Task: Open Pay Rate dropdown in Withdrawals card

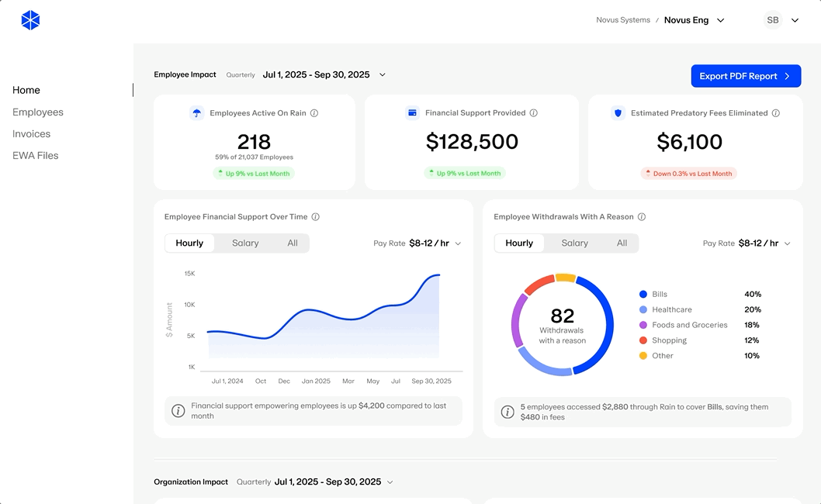Action: [747, 243]
